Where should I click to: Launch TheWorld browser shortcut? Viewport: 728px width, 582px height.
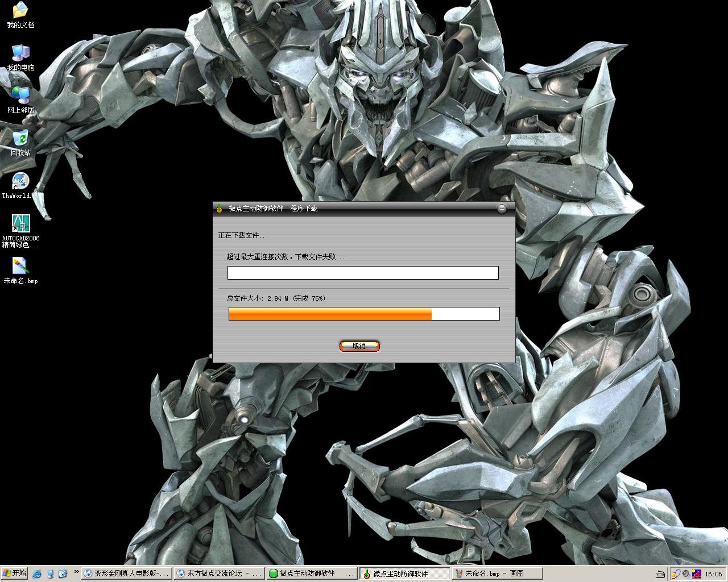[20, 186]
